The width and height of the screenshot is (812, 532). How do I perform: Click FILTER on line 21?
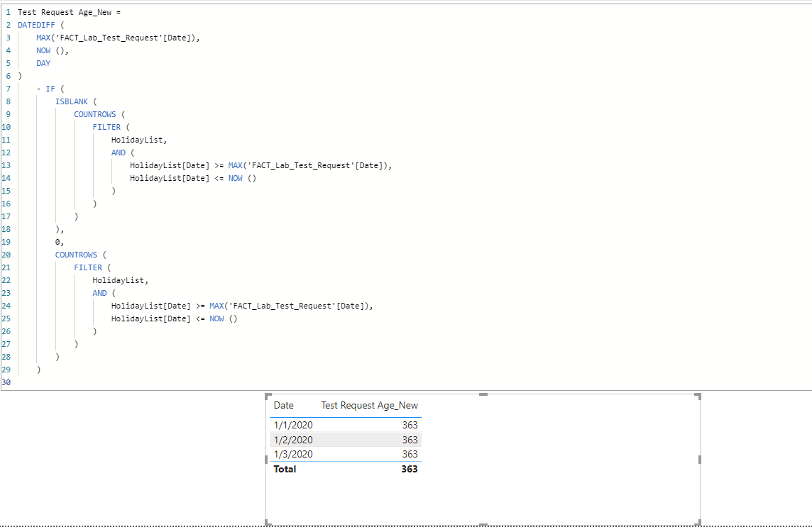click(x=88, y=267)
